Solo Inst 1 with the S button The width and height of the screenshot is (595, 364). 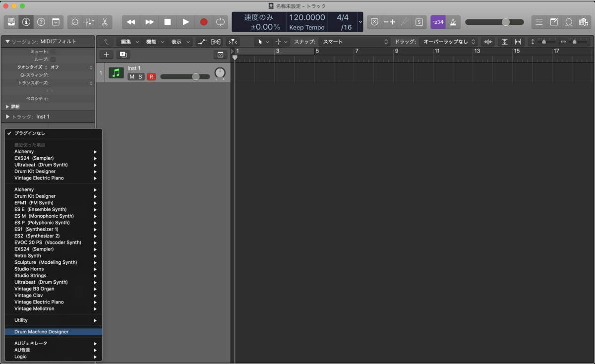(x=140, y=77)
